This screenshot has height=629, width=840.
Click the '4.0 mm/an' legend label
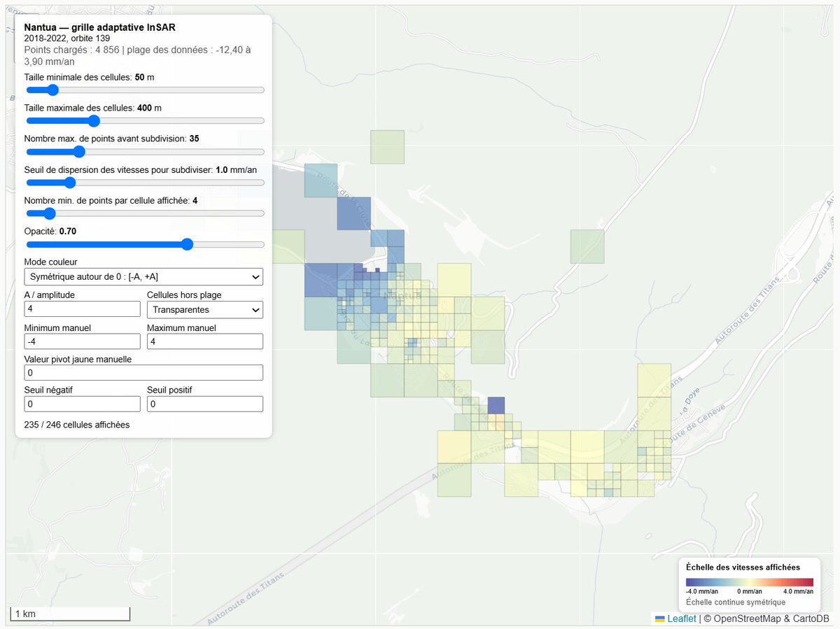(x=798, y=592)
